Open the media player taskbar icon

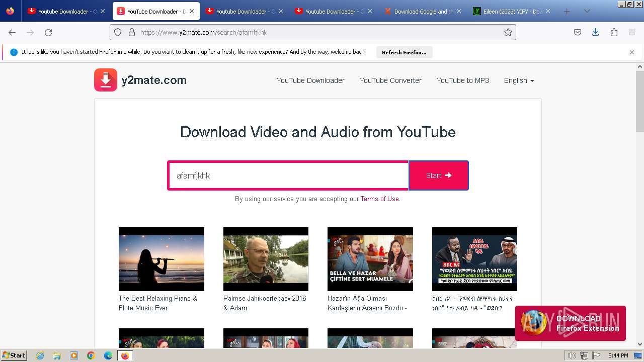(x=74, y=355)
